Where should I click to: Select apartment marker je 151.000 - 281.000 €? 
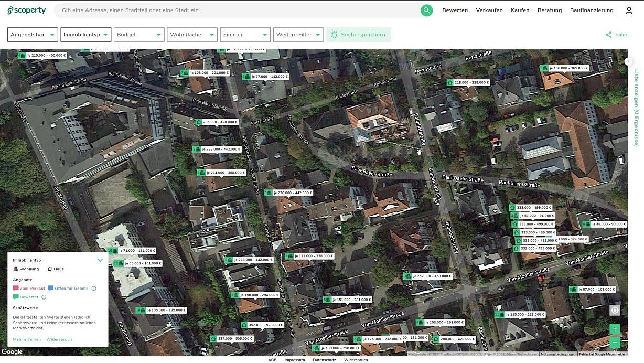click(347, 300)
